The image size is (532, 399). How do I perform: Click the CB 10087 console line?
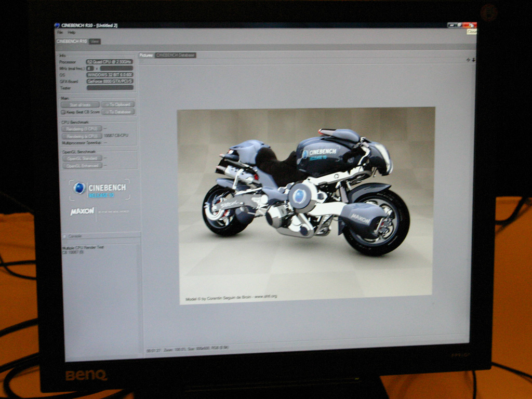73,252
